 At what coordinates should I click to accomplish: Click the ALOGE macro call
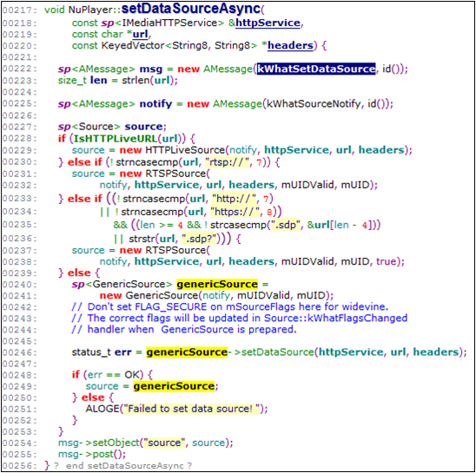coord(102,409)
